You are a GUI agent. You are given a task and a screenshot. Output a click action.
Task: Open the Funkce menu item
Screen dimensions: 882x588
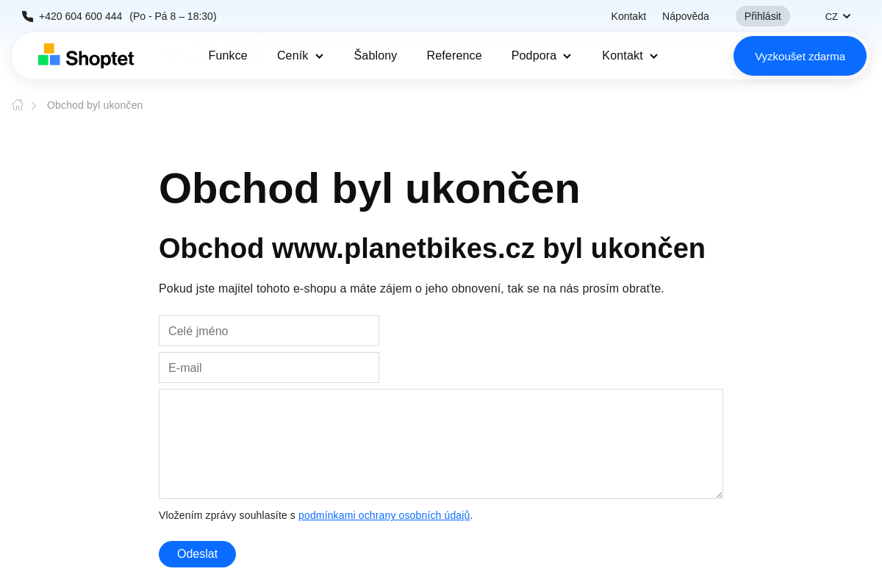228,55
